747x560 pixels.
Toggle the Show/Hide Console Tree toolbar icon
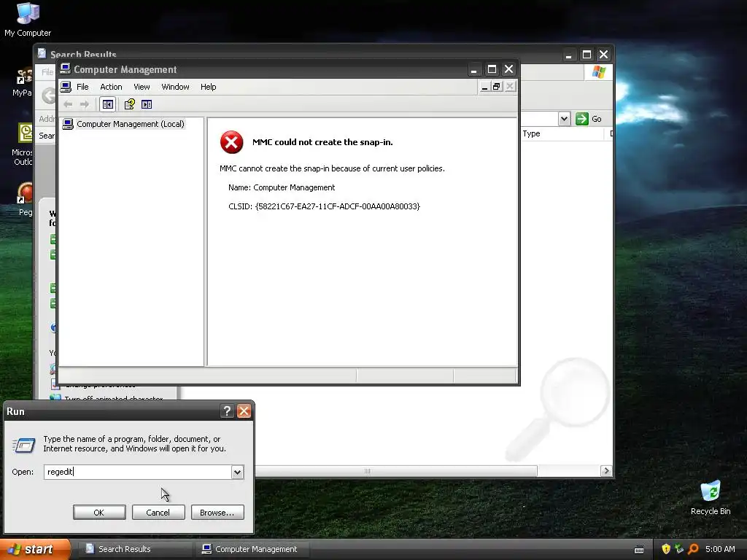click(108, 104)
